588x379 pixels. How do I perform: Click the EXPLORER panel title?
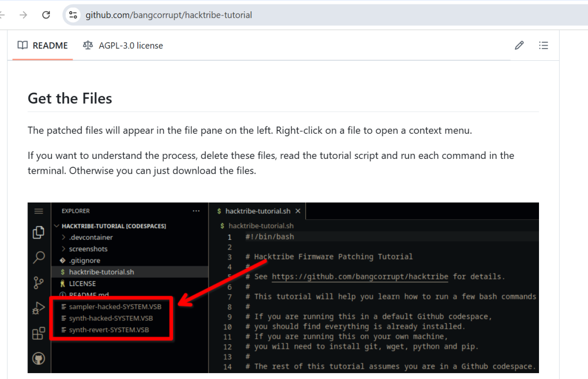75,211
